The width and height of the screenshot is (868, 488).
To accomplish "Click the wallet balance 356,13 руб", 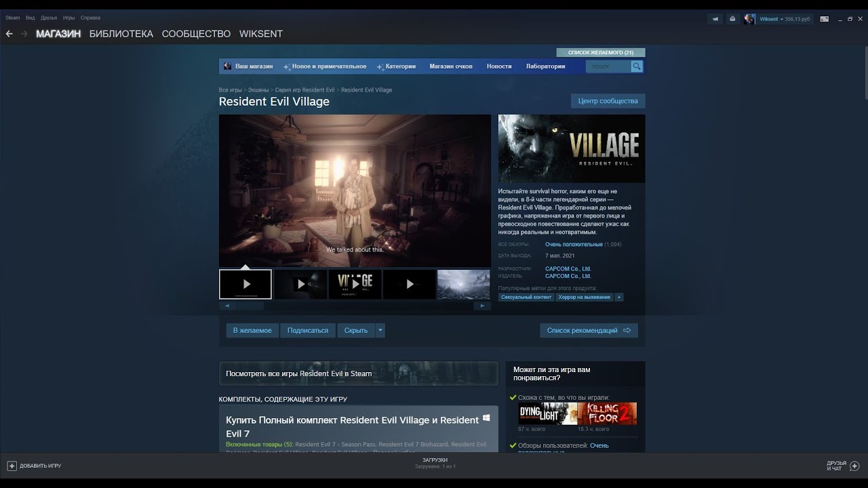I will click(x=798, y=19).
